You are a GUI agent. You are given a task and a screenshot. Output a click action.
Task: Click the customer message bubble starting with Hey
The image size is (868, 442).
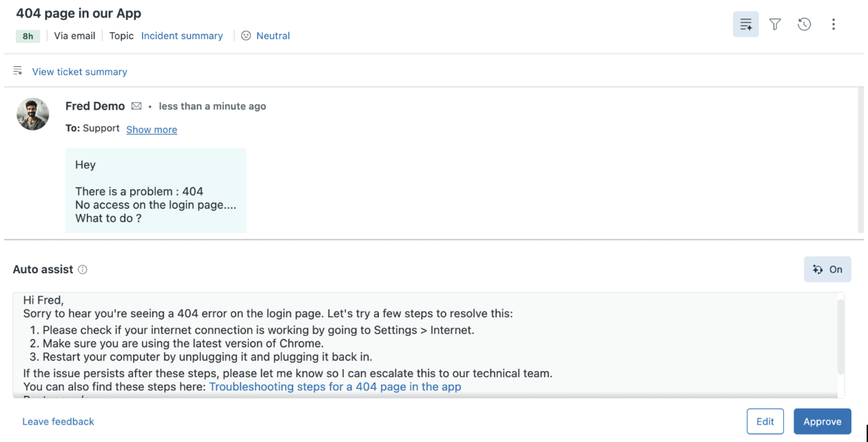coord(156,191)
